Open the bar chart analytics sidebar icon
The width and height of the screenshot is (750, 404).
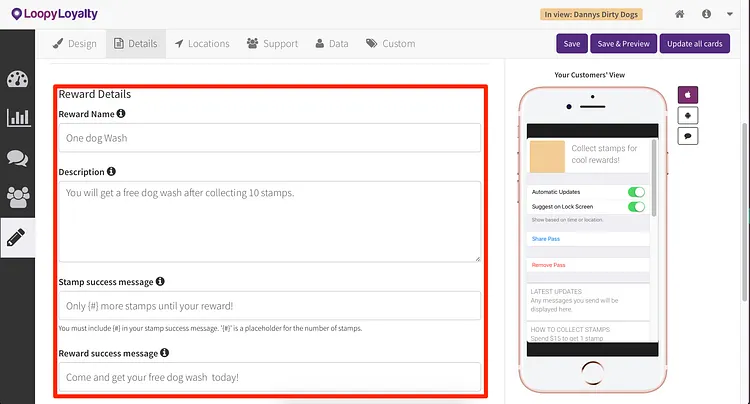pyautogui.click(x=18, y=118)
